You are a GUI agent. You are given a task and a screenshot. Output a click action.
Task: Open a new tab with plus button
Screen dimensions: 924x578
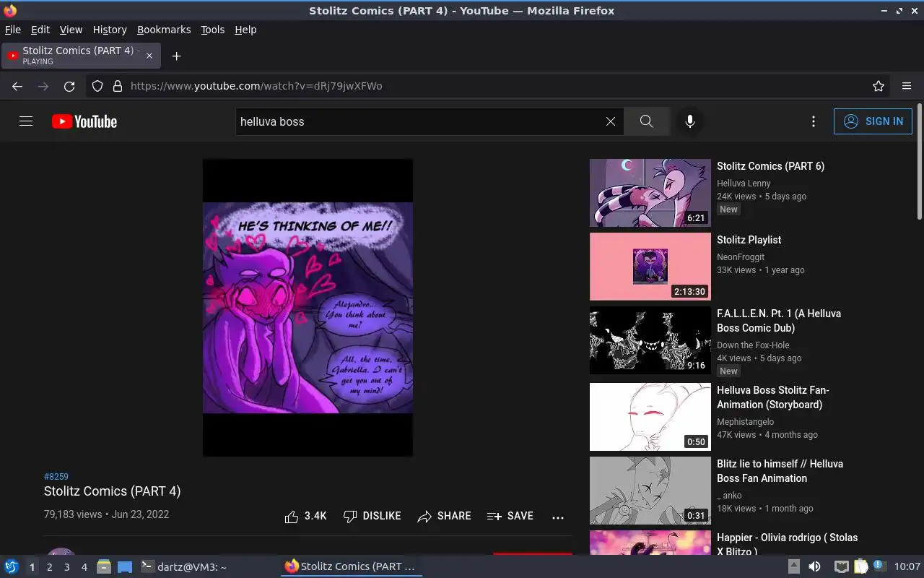[176, 56]
